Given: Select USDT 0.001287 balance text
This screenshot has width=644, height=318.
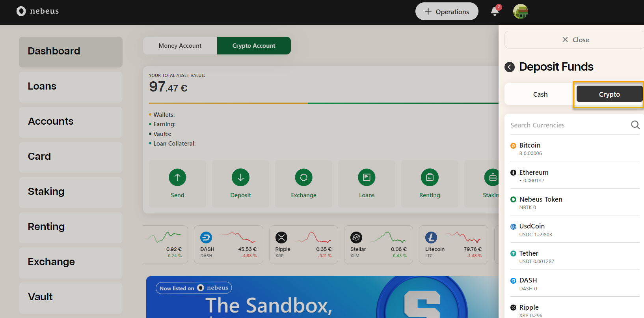Looking at the screenshot, I should (x=536, y=262).
